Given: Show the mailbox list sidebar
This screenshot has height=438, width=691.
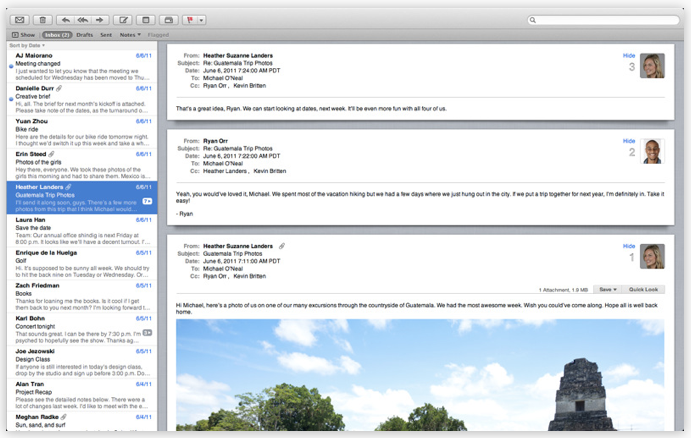Looking at the screenshot, I should (x=23, y=35).
